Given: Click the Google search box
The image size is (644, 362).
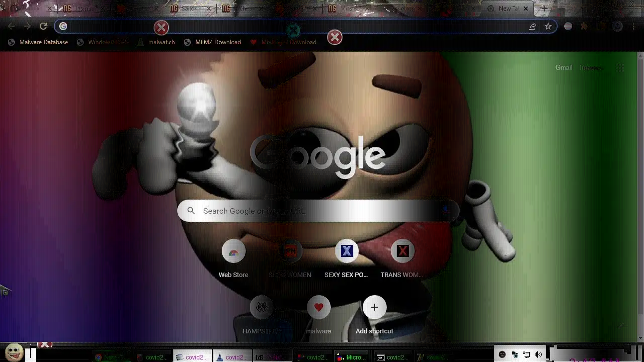Looking at the screenshot, I should click(318, 211).
